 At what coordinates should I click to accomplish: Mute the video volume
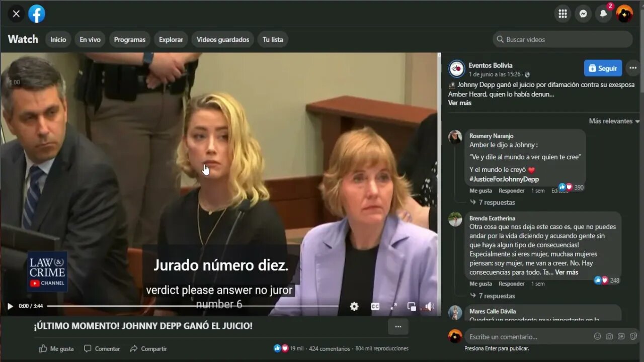coord(429,306)
